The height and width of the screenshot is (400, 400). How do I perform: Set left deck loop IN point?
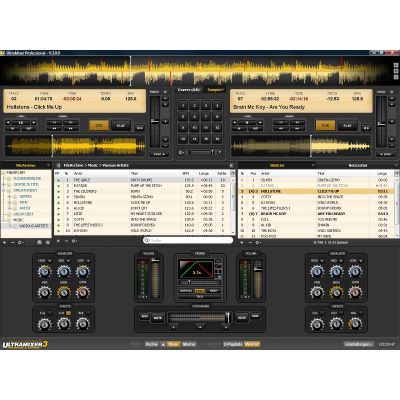[13, 128]
